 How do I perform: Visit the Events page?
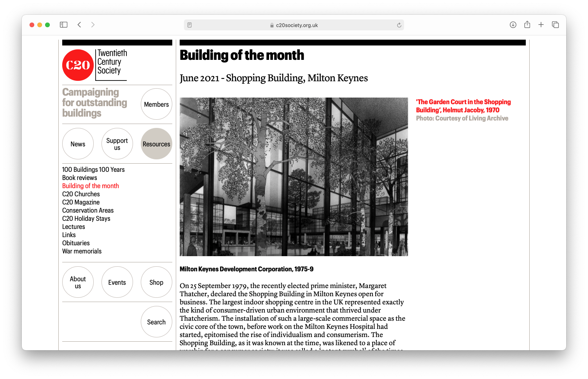(x=117, y=282)
